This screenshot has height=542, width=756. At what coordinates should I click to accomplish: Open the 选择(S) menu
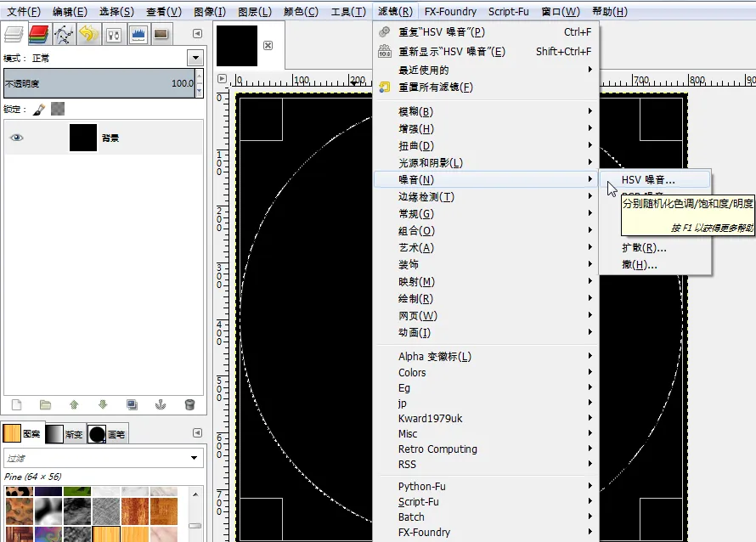pyautogui.click(x=116, y=12)
